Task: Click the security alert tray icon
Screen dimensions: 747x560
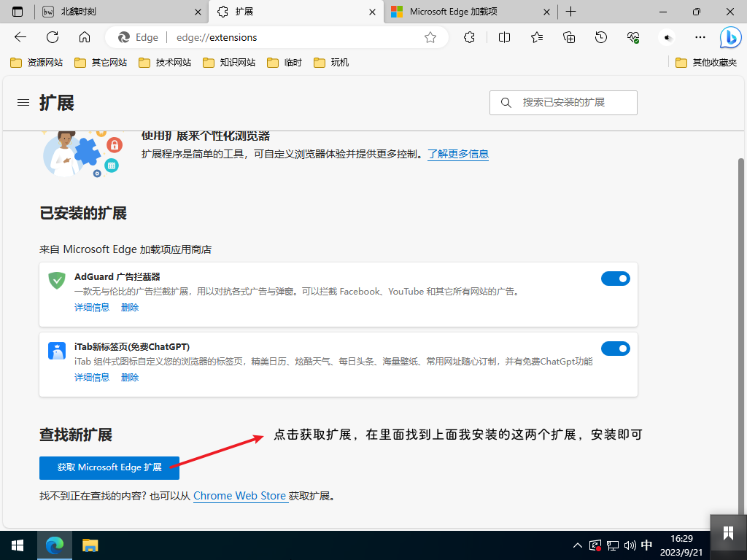Action: [x=595, y=545]
